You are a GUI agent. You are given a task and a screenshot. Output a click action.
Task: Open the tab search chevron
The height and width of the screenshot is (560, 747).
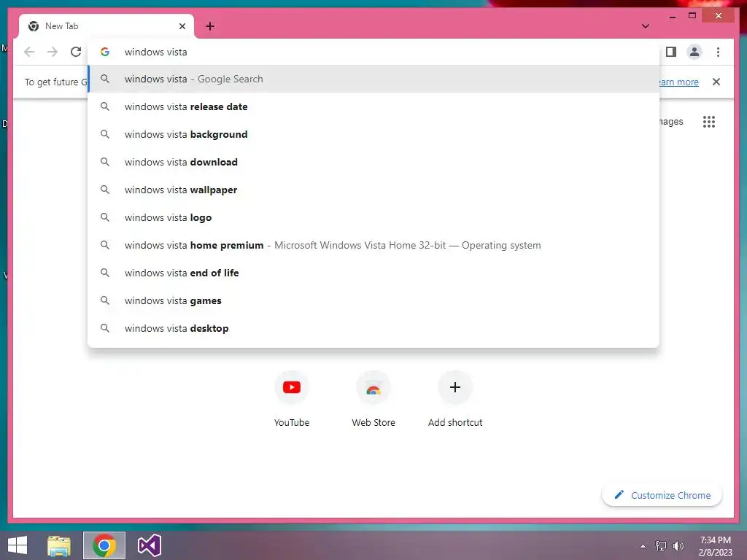point(645,26)
